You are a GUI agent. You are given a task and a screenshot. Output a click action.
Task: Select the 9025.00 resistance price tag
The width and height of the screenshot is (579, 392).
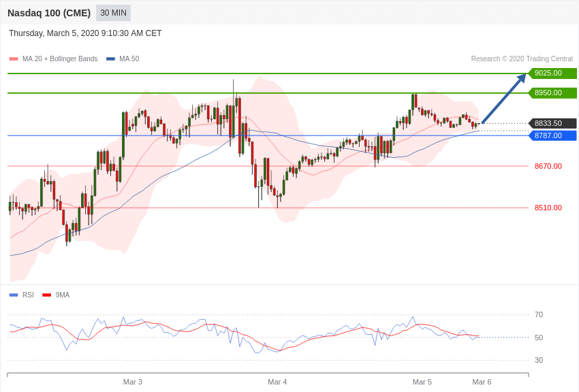(x=552, y=73)
